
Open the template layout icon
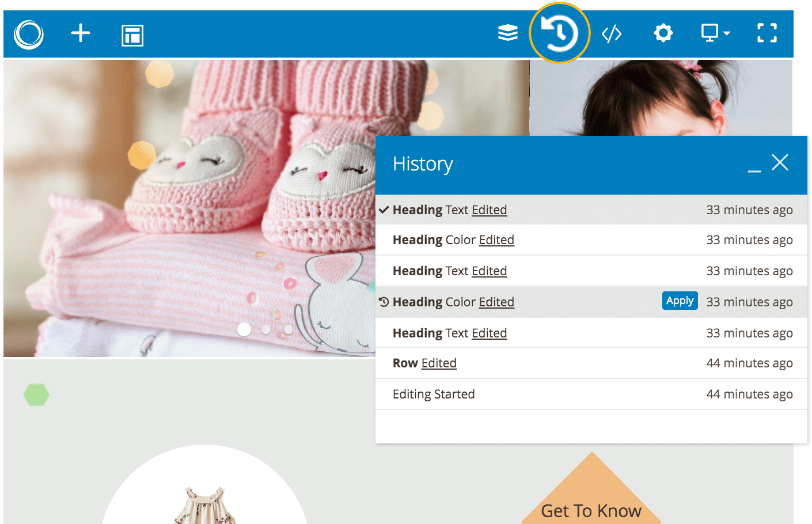(132, 35)
